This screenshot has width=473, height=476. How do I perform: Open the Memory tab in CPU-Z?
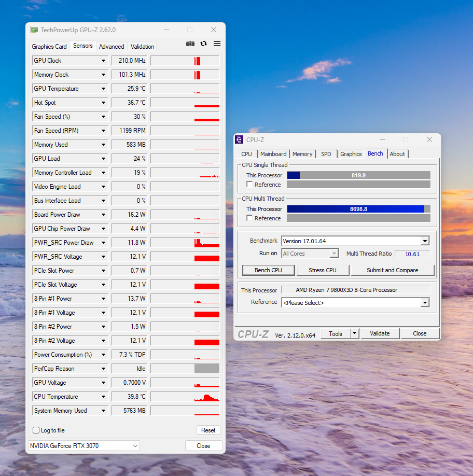pos(302,154)
